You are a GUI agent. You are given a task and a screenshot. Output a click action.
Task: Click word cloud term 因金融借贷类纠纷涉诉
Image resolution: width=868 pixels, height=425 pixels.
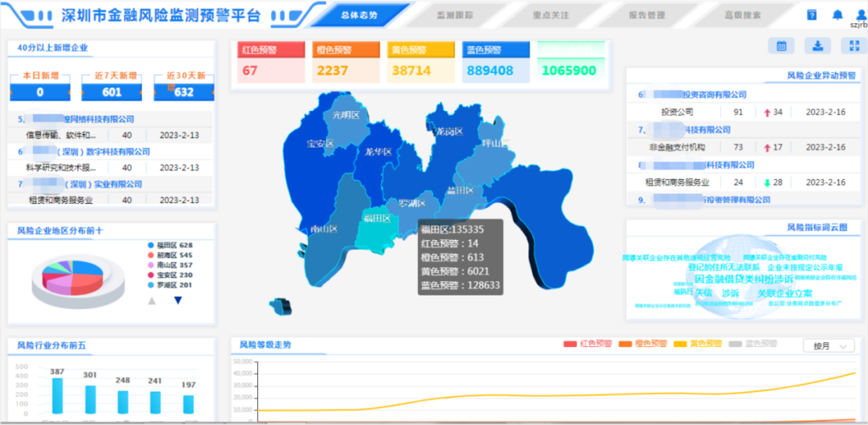[743, 278]
